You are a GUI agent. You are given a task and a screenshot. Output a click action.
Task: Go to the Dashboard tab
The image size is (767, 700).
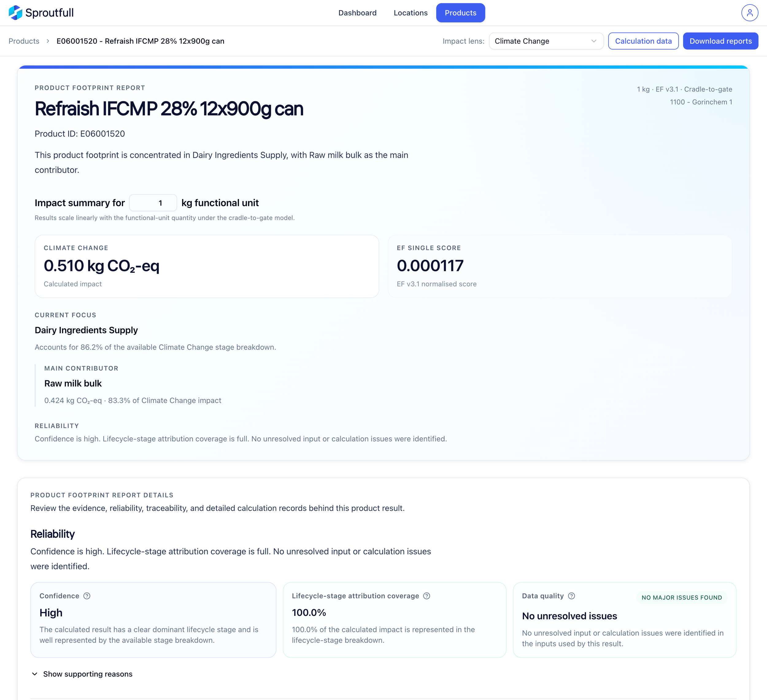tap(357, 13)
